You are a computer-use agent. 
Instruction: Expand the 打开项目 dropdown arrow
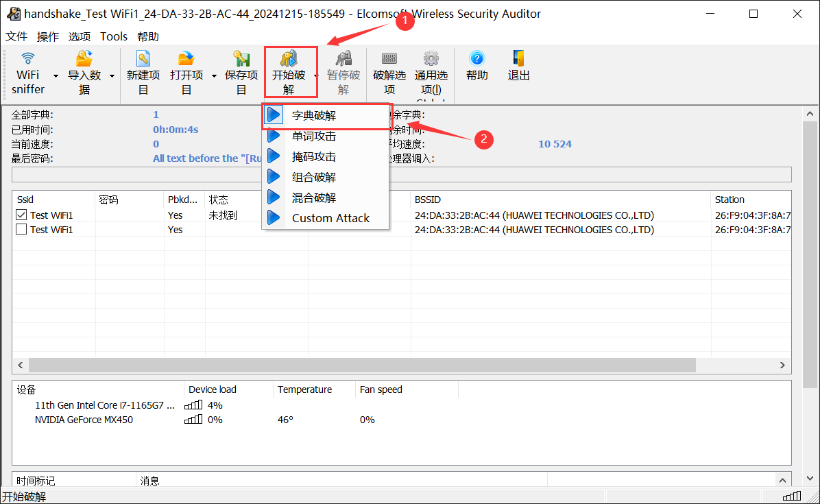(x=213, y=75)
